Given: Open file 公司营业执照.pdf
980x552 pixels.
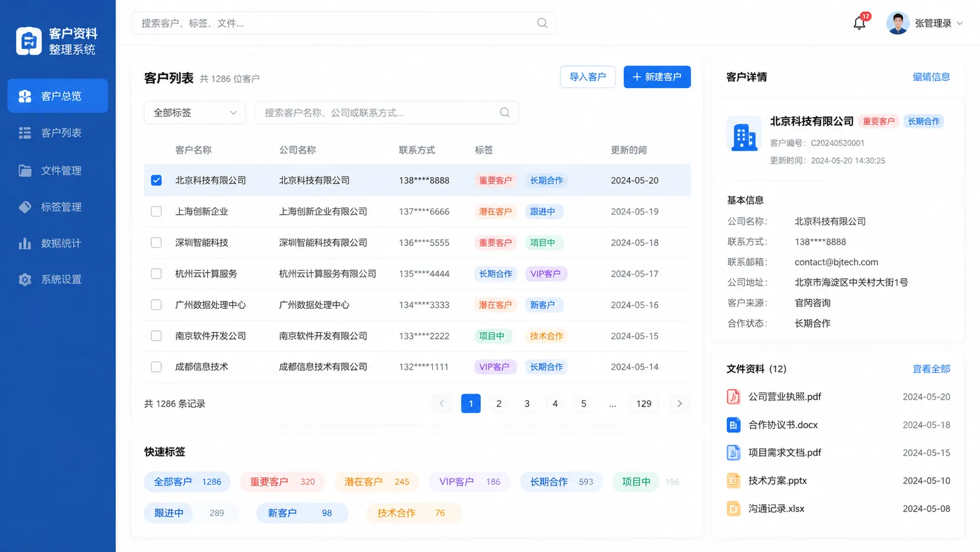Looking at the screenshot, I should pos(784,397).
